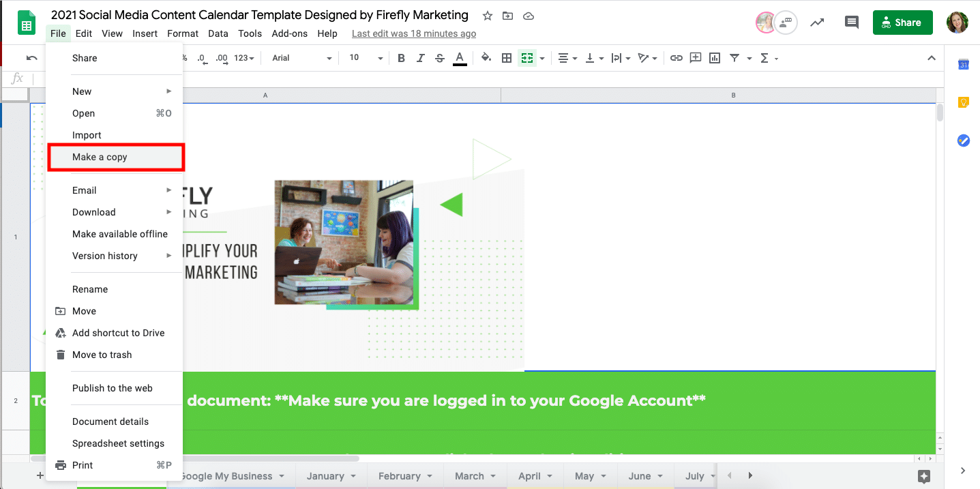This screenshot has width=980, height=489.
Task: Choose Import from the File menu
Action: tap(115, 135)
